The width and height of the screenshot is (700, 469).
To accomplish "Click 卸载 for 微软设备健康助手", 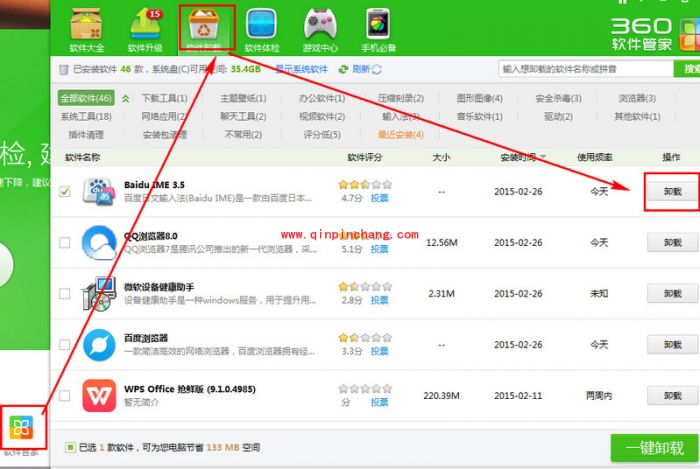I will click(672, 294).
